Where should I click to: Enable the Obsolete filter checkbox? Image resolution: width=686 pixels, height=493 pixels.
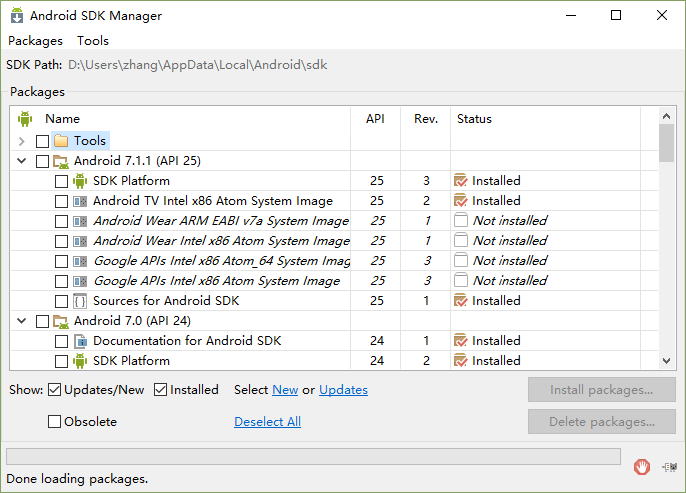click(x=54, y=422)
